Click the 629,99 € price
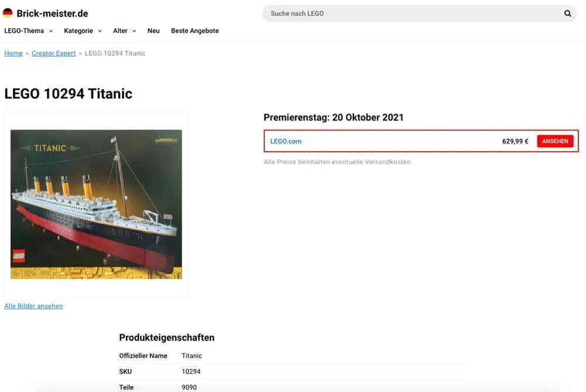Image resolution: width=586 pixels, height=392 pixels. tap(515, 141)
